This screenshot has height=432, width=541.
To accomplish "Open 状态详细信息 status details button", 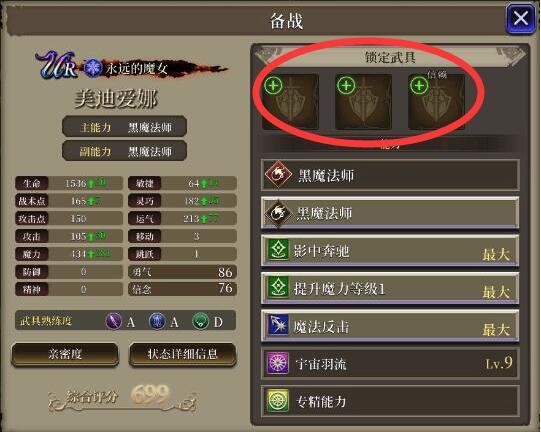I will click(183, 354).
